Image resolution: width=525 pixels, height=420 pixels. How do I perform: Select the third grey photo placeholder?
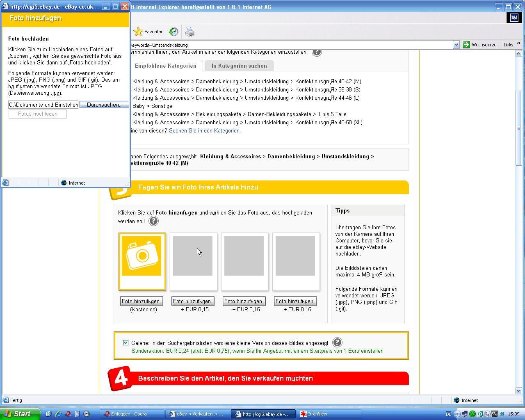[244, 261]
